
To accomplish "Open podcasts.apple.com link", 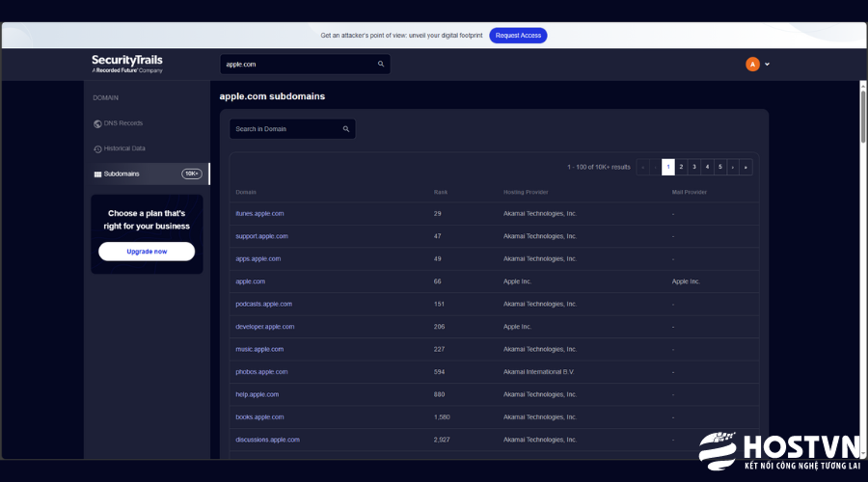I will click(x=263, y=305).
